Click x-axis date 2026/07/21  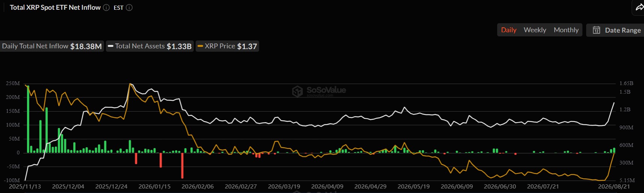click(x=543, y=186)
